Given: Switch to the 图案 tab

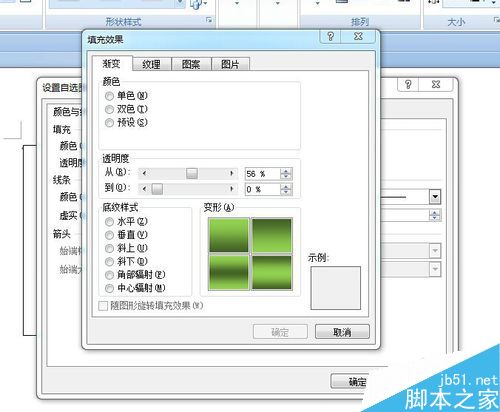Looking at the screenshot, I should 191,64.
